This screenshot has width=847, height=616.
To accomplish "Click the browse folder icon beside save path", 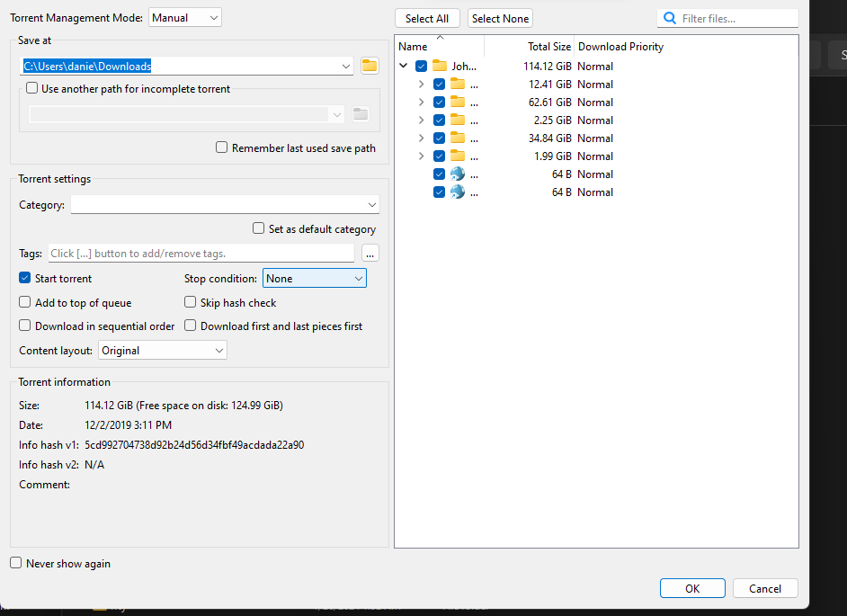I will tap(369, 66).
